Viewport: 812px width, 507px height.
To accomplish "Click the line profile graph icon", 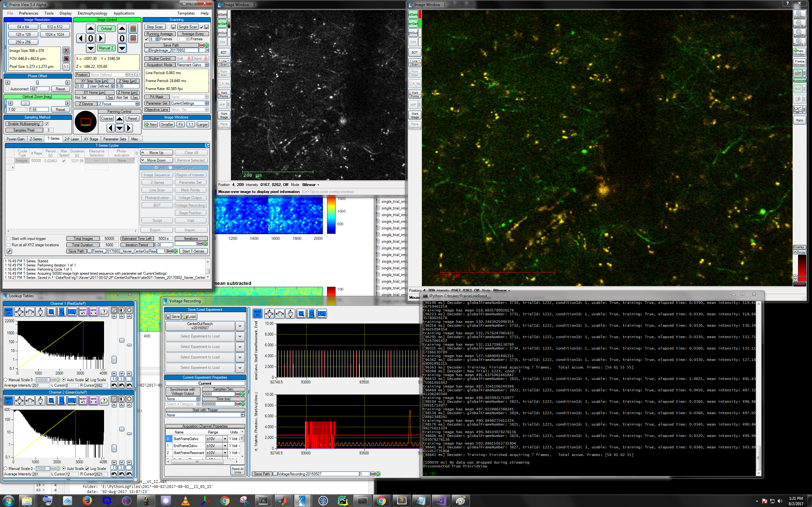I will 798,109.
